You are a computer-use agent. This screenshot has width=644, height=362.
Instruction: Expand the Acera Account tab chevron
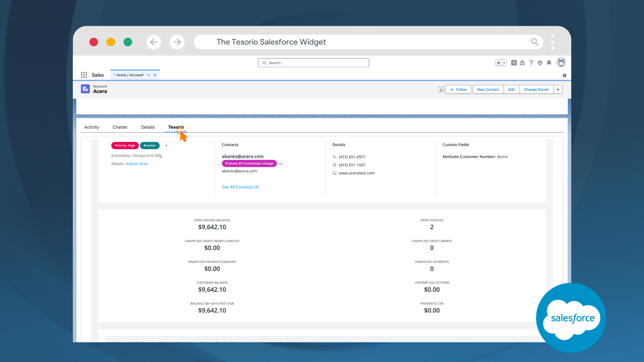pos(149,75)
